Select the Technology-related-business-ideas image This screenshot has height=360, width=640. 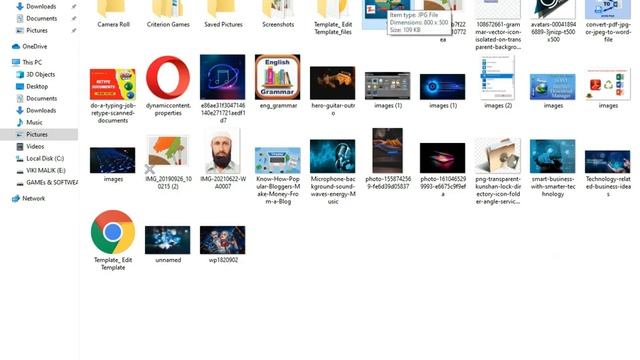click(x=608, y=173)
